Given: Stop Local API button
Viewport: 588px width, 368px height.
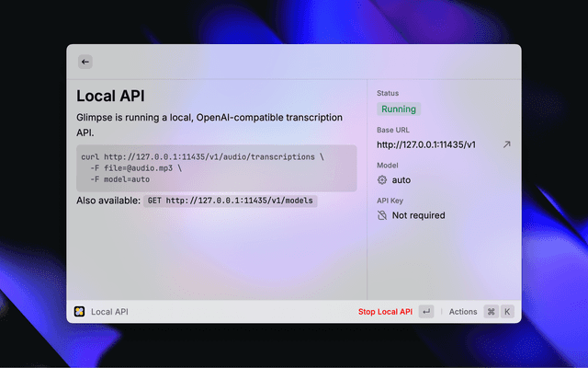Looking at the screenshot, I should point(385,312).
